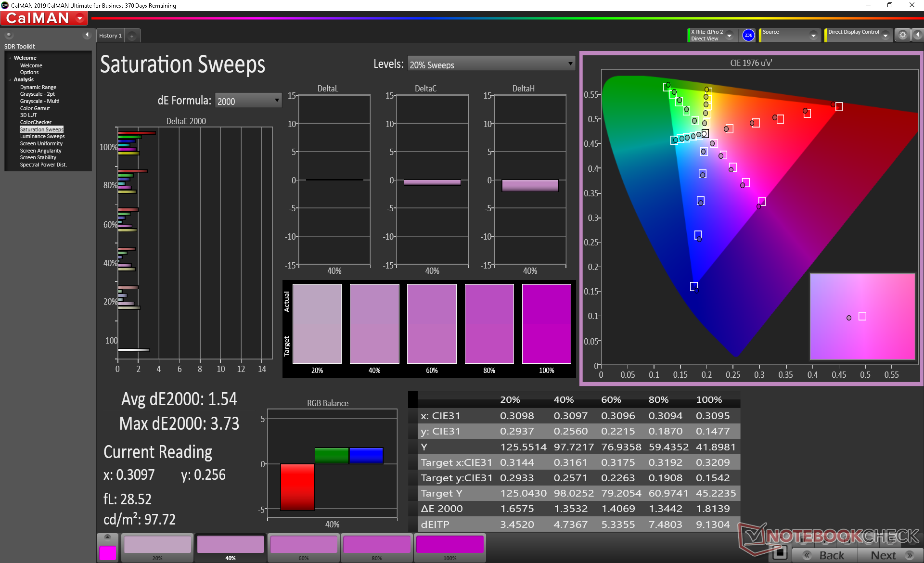Go to the Next page button
924x563 pixels.
(x=890, y=555)
